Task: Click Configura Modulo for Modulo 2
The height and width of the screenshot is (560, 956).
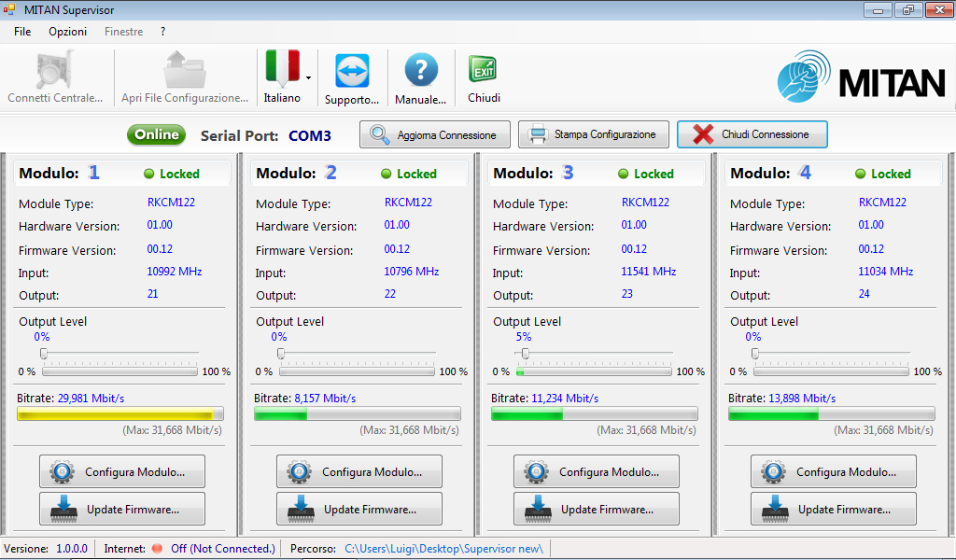Action: pos(359,471)
